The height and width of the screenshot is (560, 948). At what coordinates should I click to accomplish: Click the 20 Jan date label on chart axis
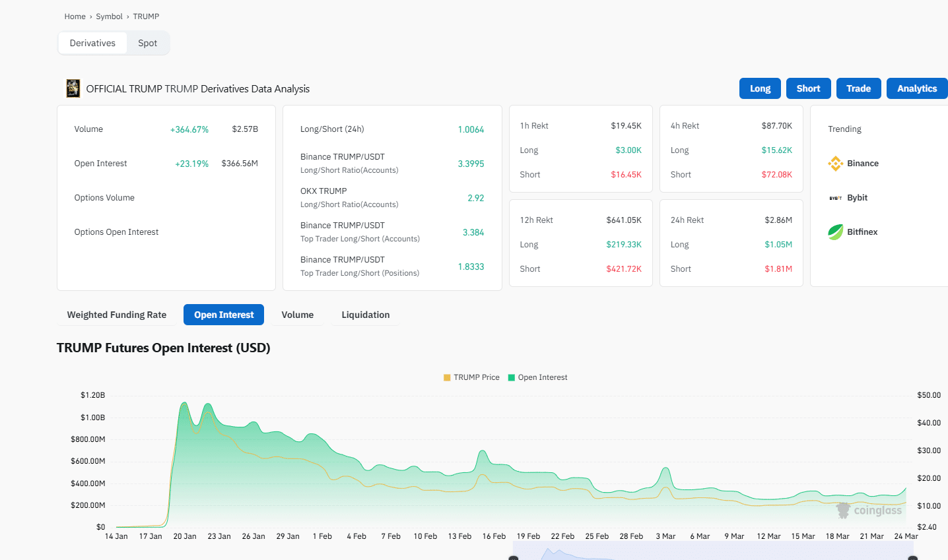(x=185, y=536)
